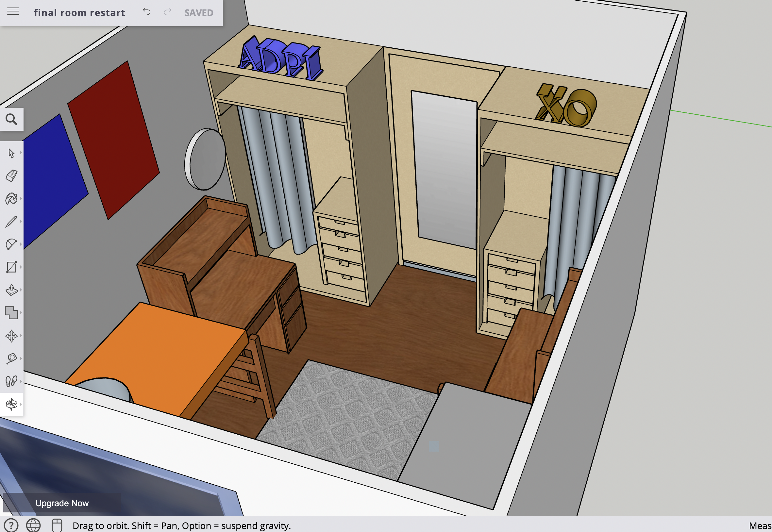Open the Help question mark icon
772x532 pixels.
tap(11, 525)
